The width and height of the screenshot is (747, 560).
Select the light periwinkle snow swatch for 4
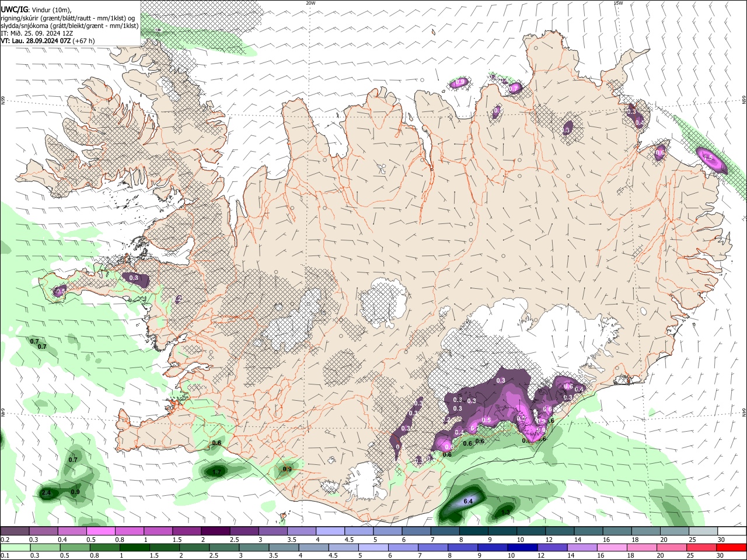pyautogui.click(x=330, y=531)
